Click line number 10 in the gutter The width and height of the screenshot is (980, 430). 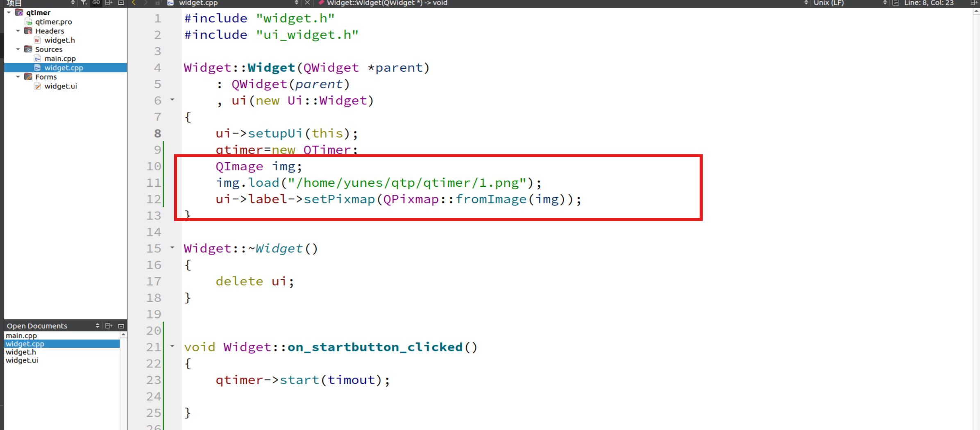(x=154, y=166)
